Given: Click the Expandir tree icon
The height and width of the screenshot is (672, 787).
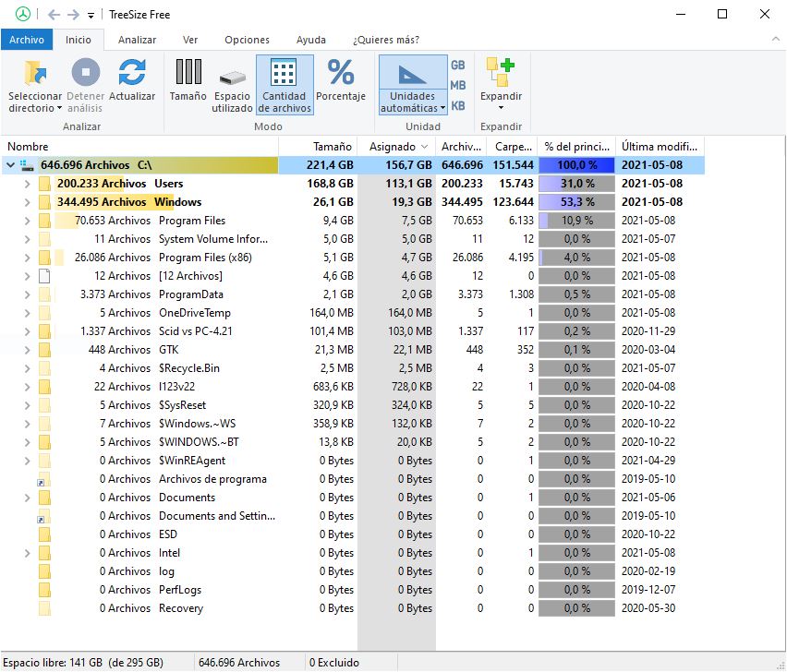Looking at the screenshot, I should tap(501, 73).
